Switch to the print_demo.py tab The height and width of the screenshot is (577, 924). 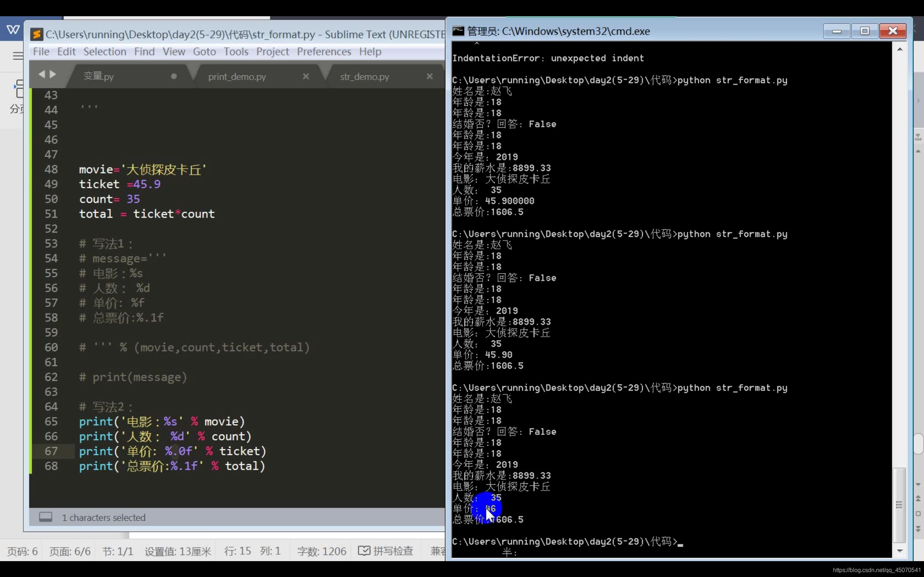(237, 77)
